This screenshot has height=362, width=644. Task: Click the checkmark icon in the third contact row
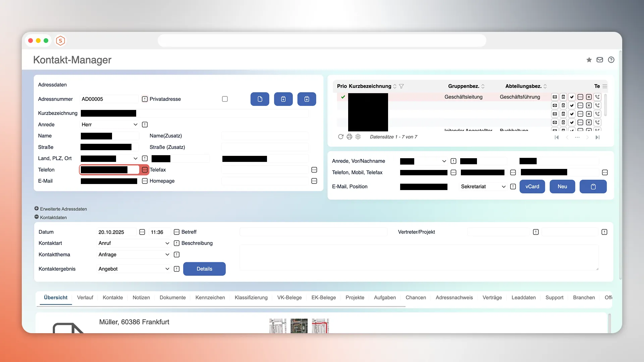pyautogui.click(x=572, y=114)
